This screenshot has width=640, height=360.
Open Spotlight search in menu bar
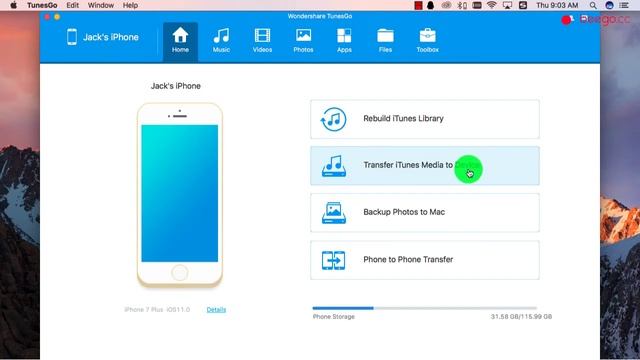click(593, 5)
